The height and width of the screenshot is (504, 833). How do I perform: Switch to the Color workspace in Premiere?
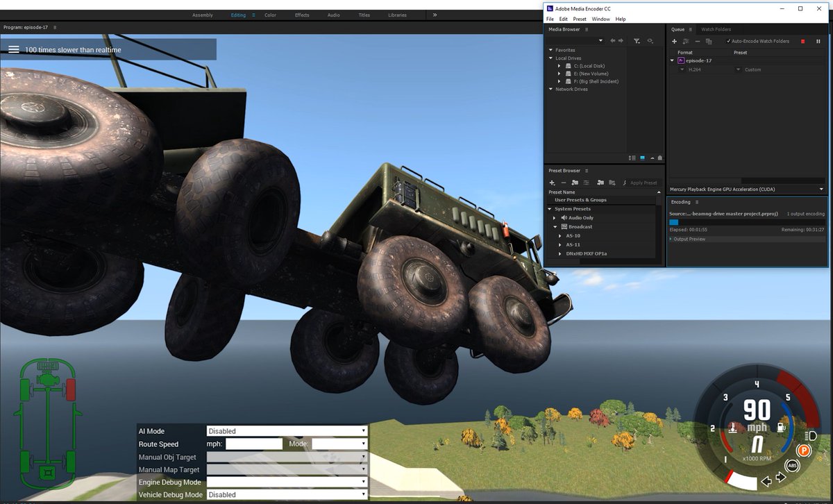270,15
